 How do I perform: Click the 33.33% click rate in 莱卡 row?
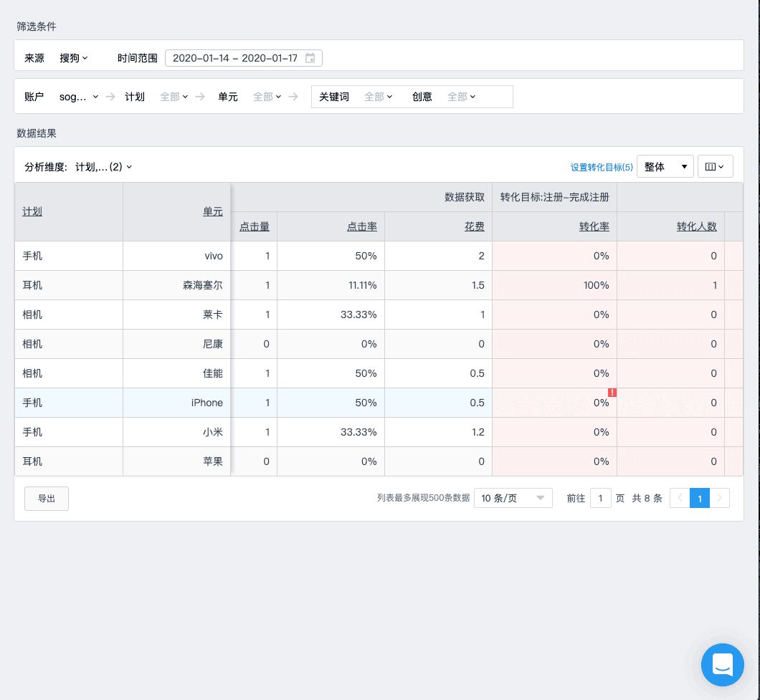[x=331, y=315]
